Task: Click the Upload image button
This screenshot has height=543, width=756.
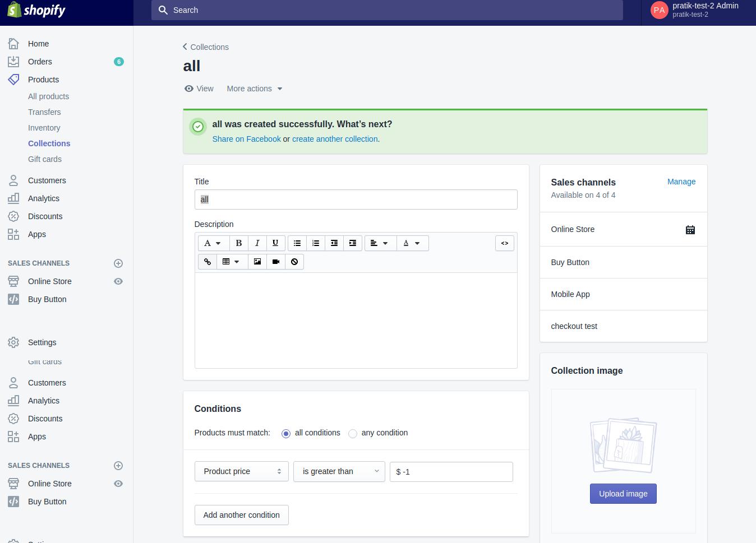Action: tap(623, 494)
